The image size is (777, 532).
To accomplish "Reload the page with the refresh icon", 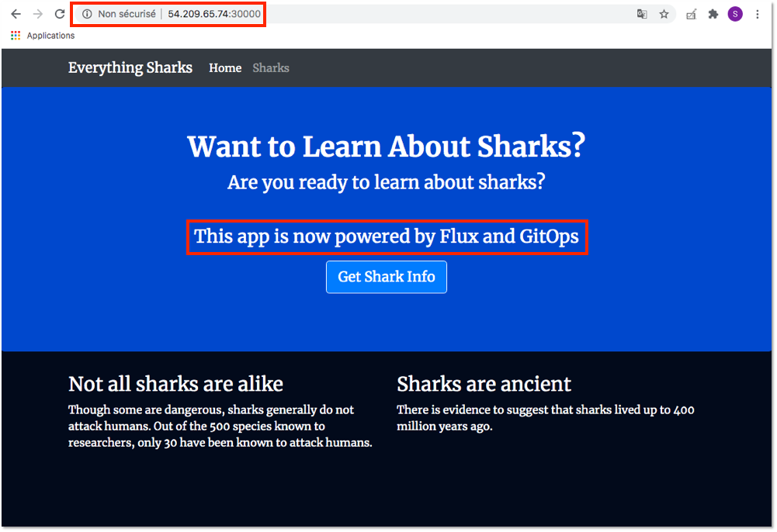I will pos(60,14).
